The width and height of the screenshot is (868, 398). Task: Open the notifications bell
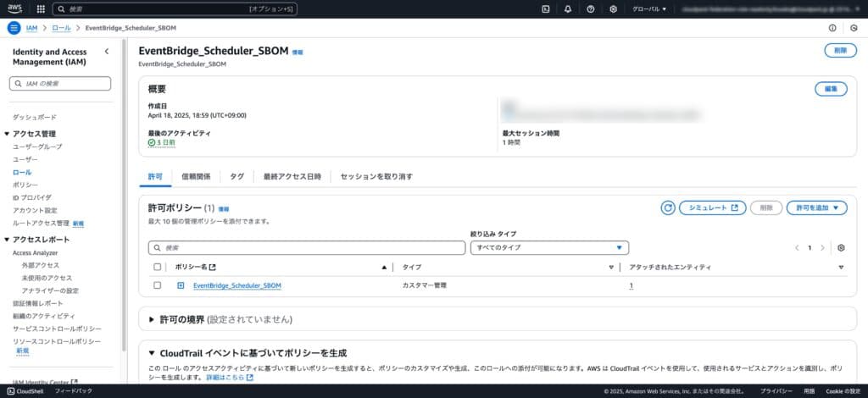568,8
